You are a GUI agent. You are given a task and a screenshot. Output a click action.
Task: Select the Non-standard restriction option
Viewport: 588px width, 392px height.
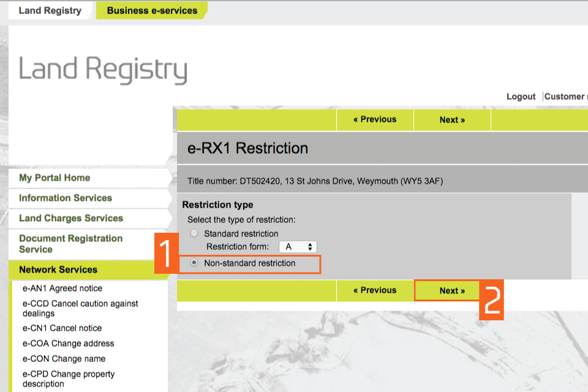coord(194,263)
